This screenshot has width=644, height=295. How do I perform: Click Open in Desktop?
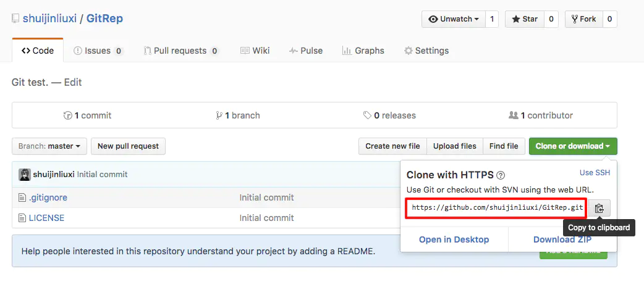pyautogui.click(x=454, y=239)
